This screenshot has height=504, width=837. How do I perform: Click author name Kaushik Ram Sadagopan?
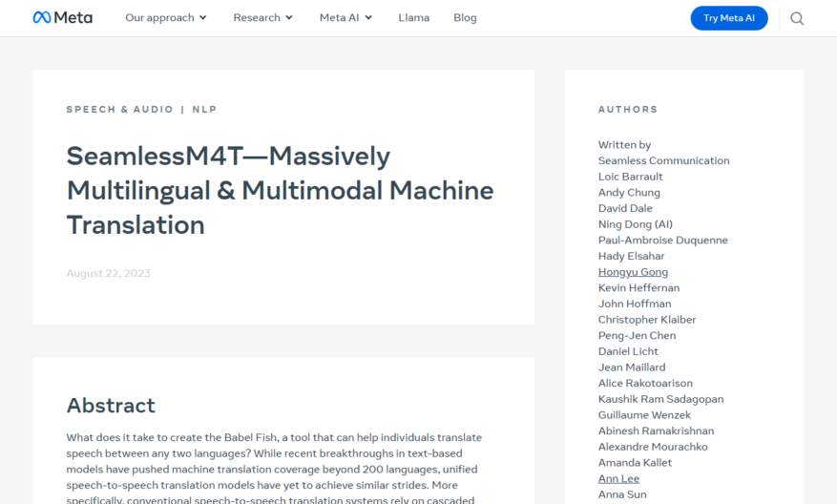coord(660,399)
